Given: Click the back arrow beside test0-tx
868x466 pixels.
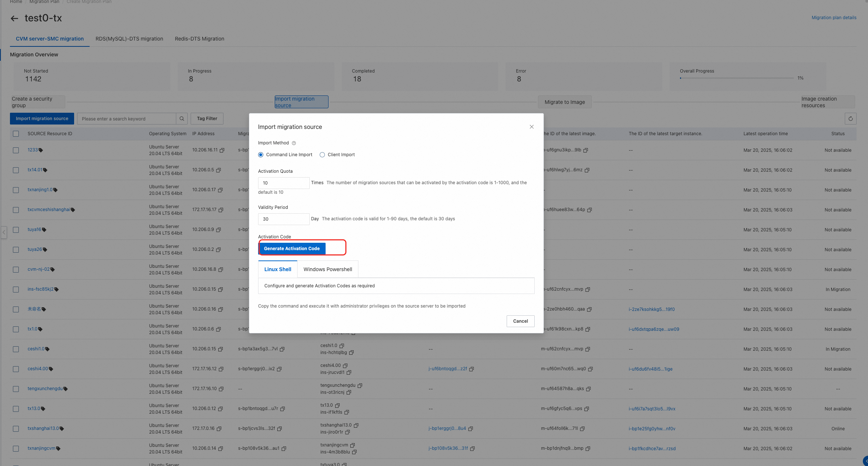Looking at the screenshot, I should click(14, 18).
